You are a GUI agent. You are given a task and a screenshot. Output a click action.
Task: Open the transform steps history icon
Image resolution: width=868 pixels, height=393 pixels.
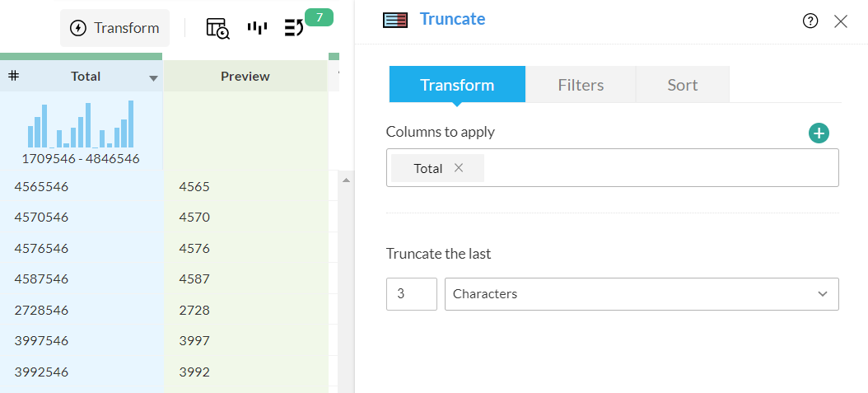pyautogui.click(x=295, y=28)
